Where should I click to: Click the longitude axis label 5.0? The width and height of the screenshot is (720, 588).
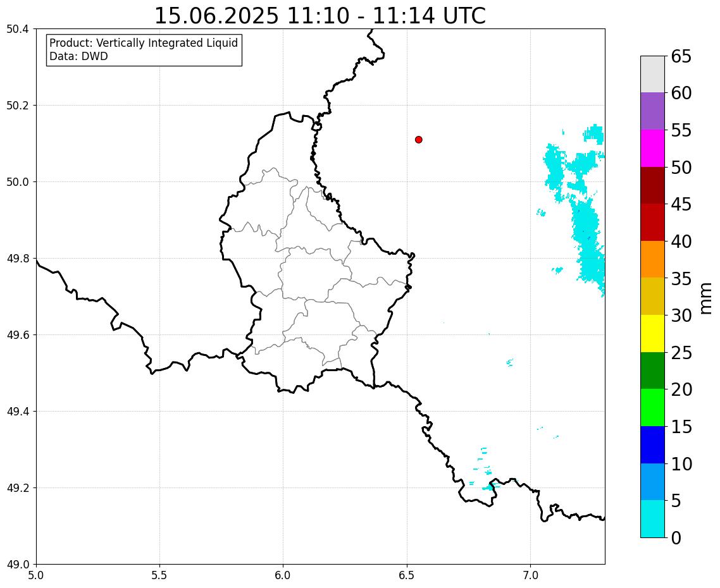(36, 575)
